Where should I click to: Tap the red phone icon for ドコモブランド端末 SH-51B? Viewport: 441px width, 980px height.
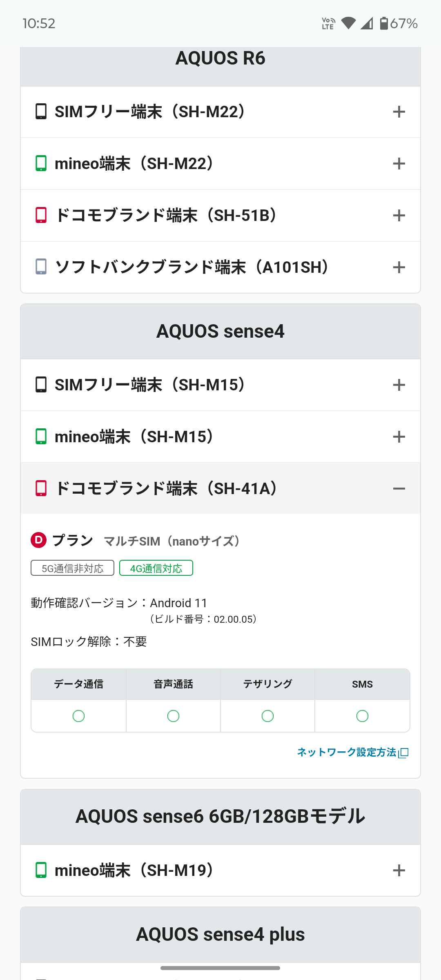click(x=41, y=215)
